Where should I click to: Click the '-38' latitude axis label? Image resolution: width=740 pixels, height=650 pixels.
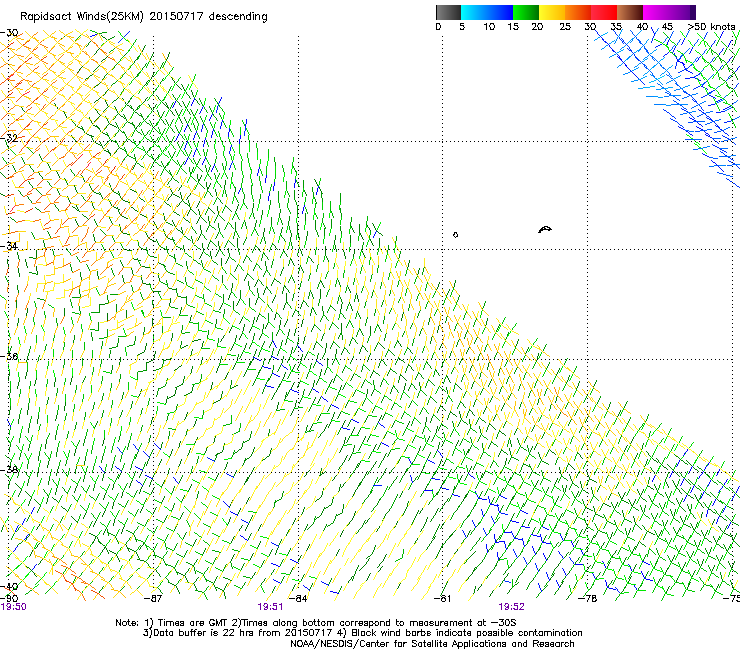coord(9,470)
